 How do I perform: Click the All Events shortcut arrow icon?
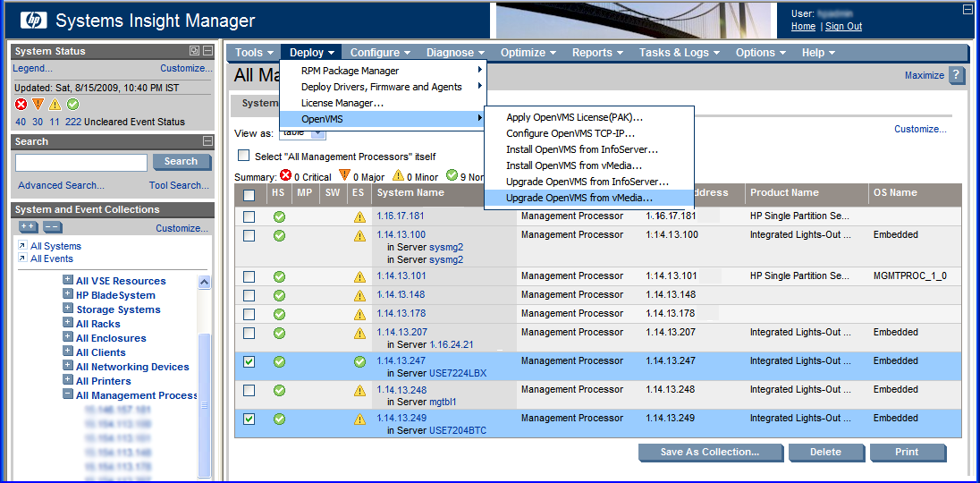click(21, 258)
